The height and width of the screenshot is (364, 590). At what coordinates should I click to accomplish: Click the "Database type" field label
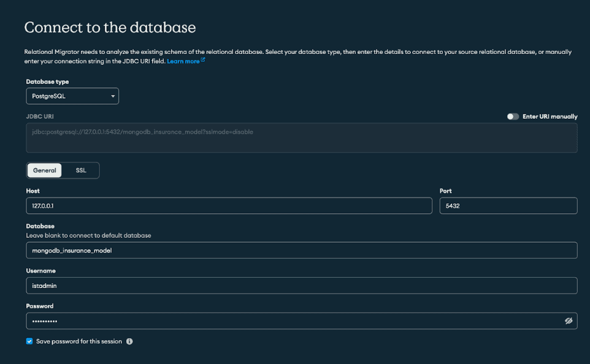coord(47,82)
